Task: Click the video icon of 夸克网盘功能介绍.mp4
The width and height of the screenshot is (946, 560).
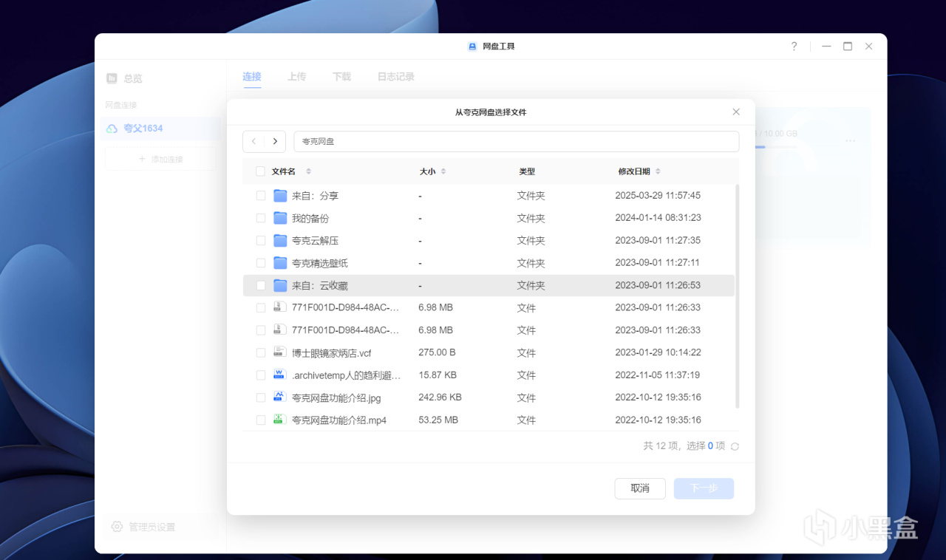Action: [x=279, y=420]
